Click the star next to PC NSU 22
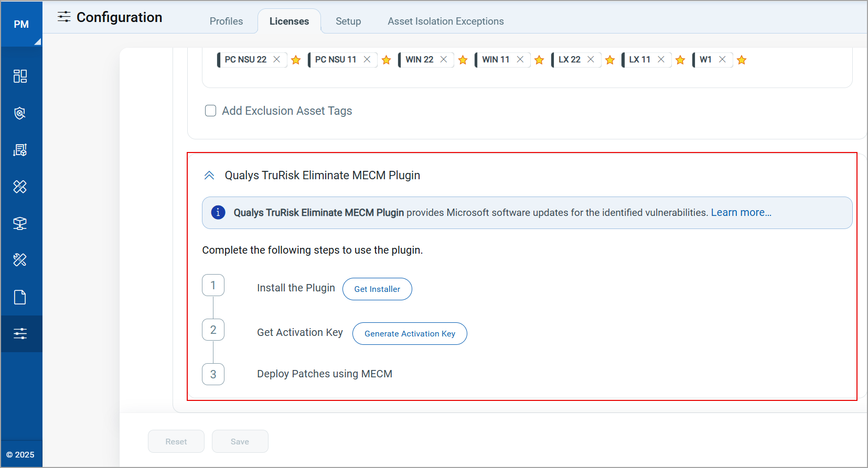This screenshot has width=868, height=468. click(296, 60)
